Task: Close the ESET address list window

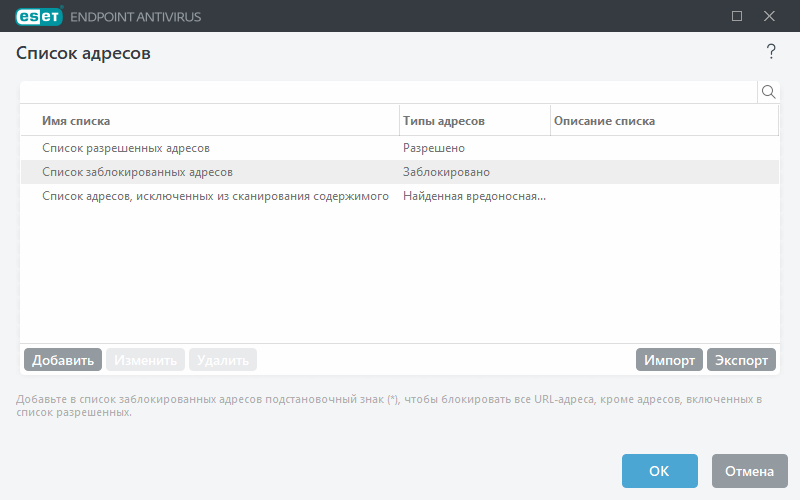Action: point(769,16)
